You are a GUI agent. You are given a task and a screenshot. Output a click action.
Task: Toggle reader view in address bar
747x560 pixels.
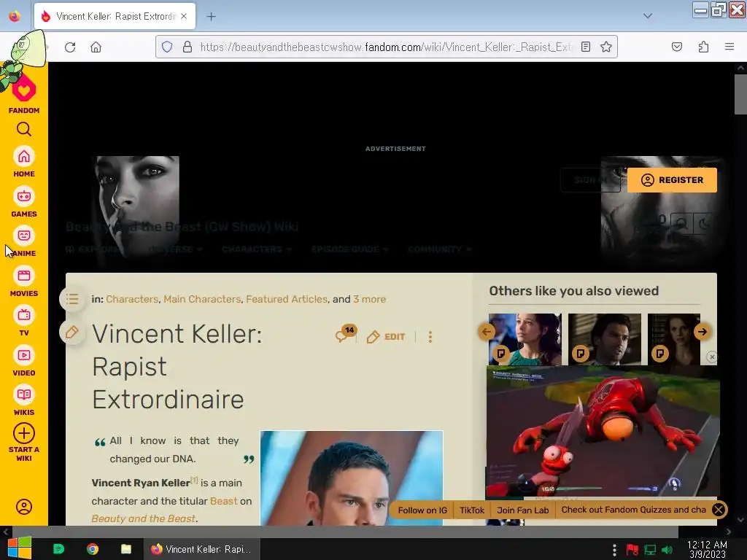(586, 47)
